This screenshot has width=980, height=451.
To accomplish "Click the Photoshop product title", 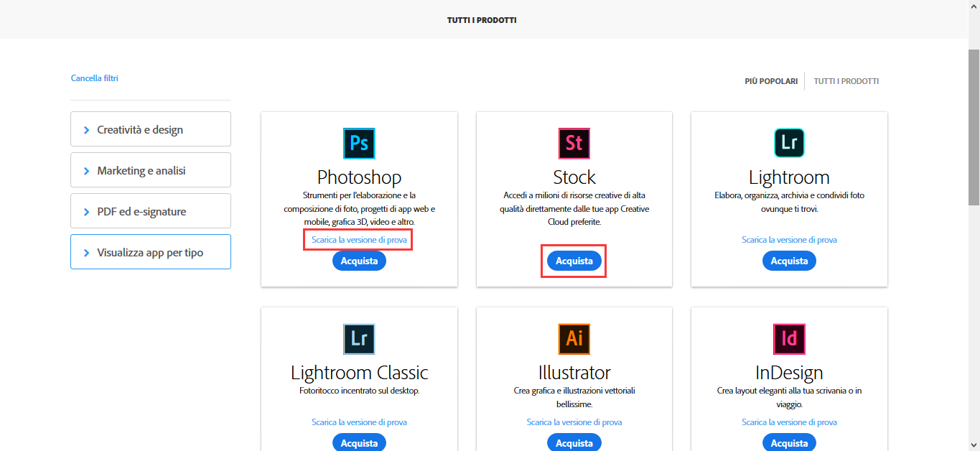I will (358, 177).
